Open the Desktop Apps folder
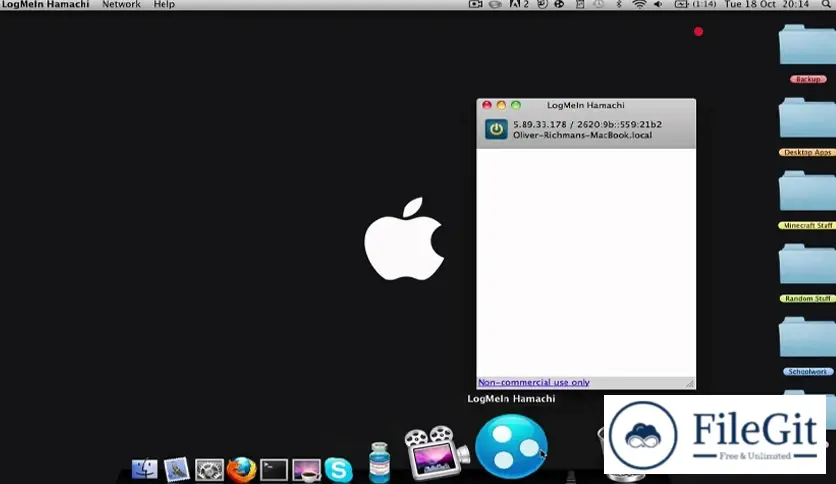Image resolution: width=836 pixels, height=484 pixels. tap(807, 127)
